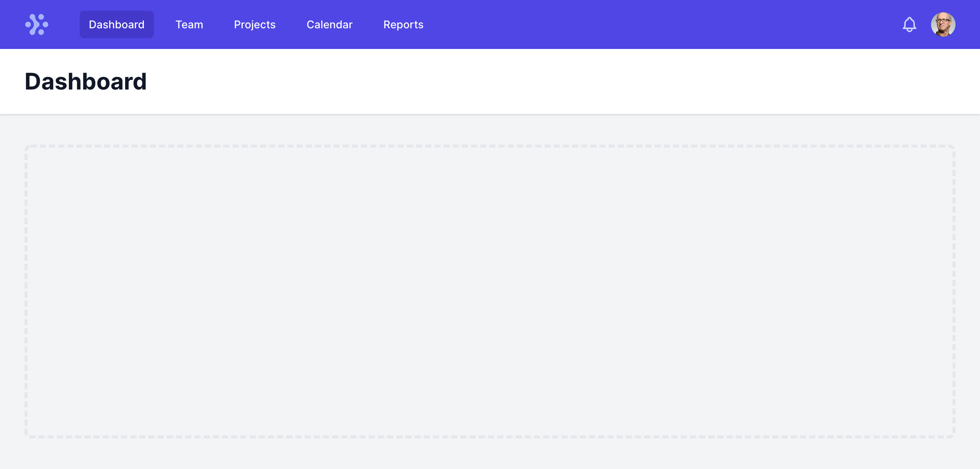This screenshot has width=980, height=469.
Task: Return home using the logo icon
Action: (x=37, y=24)
